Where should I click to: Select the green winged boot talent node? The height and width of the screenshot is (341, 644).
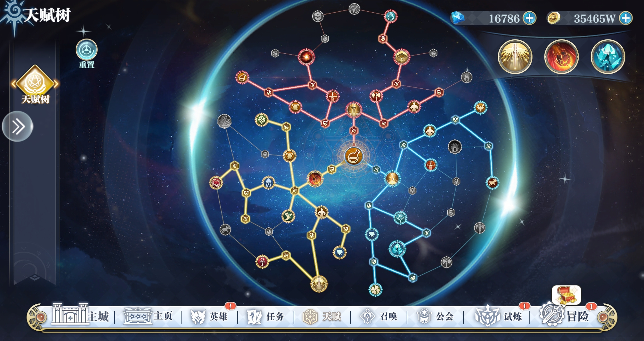288,216
